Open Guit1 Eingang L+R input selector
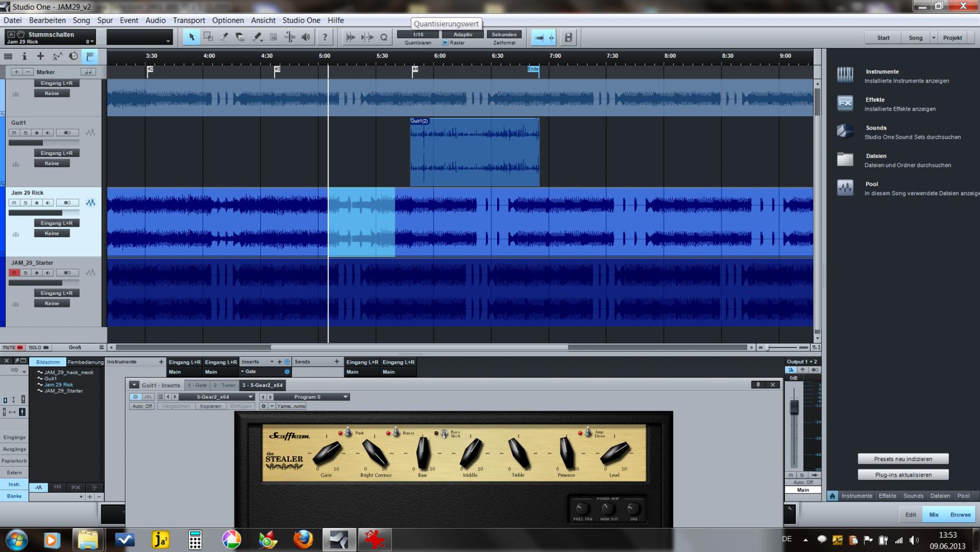This screenshot has height=552, width=980. pos(57,153)
